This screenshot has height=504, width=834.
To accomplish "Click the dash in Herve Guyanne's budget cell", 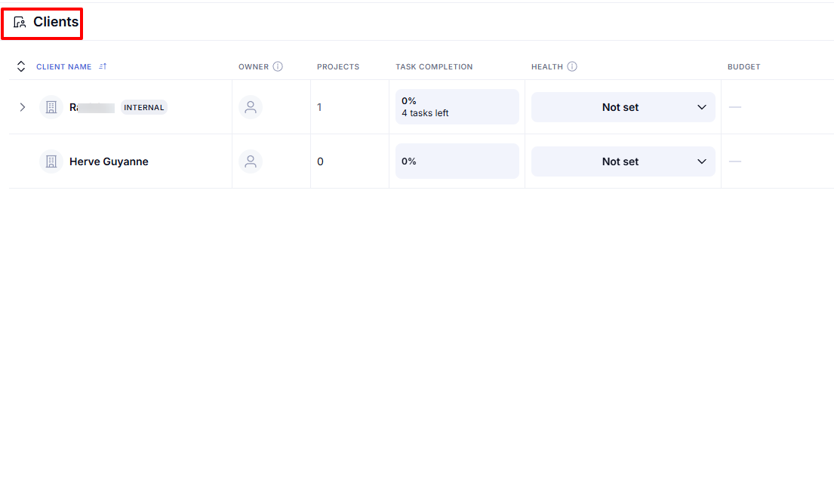I will point(734,161).
